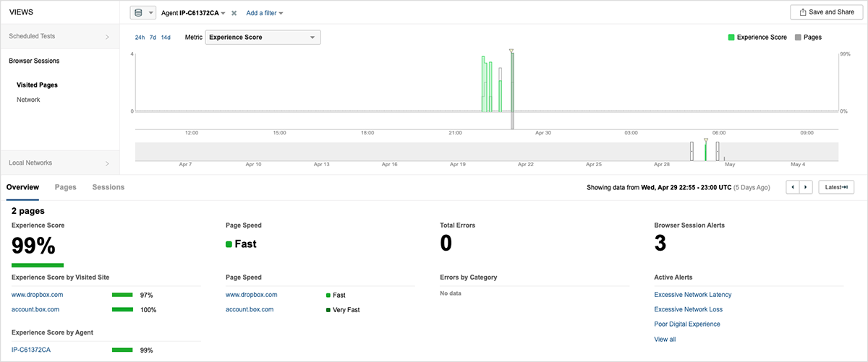Expand Local Networks section
The width and height of the screenshot is (868, 362).
point(59,163)
